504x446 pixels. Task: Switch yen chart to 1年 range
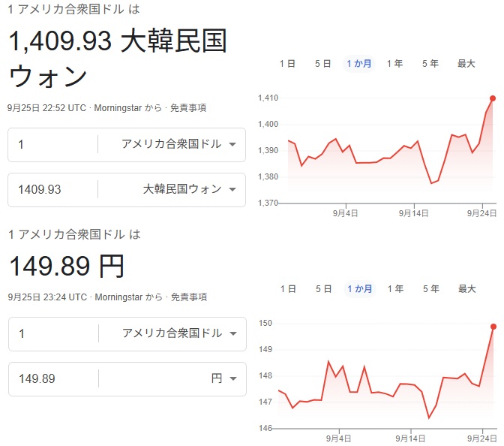pyautogui.click(x=394, y=289)
